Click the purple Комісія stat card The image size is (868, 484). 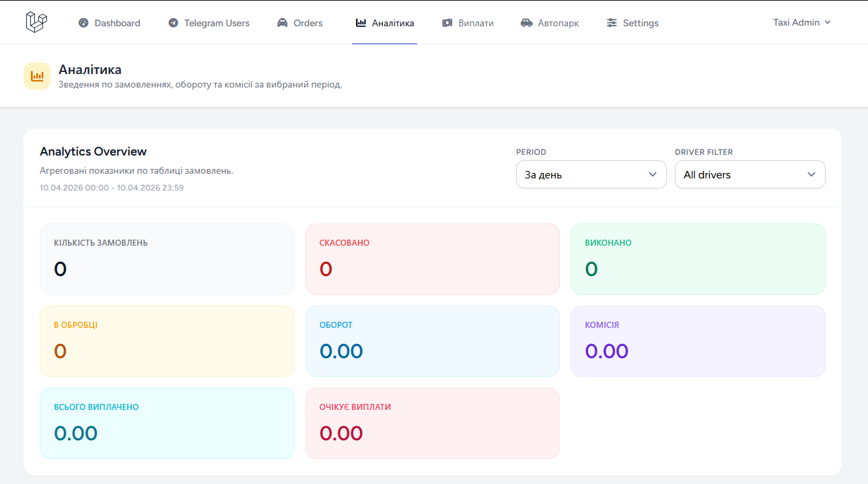(x=698, y=341)
